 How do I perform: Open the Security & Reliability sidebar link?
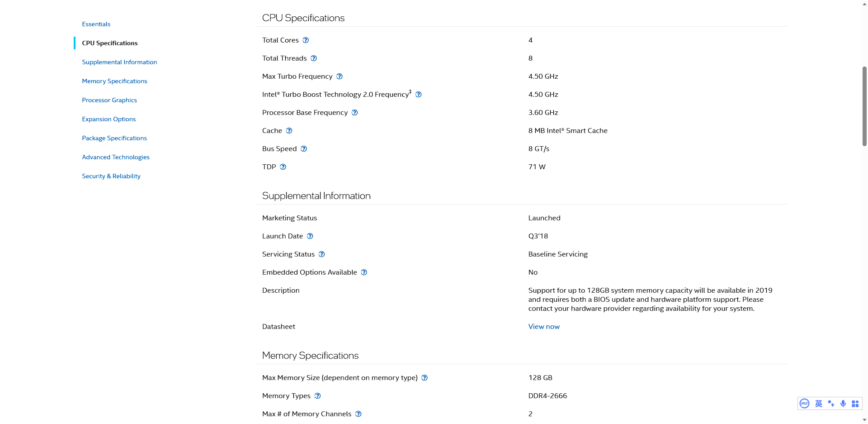tap(111, 176)
